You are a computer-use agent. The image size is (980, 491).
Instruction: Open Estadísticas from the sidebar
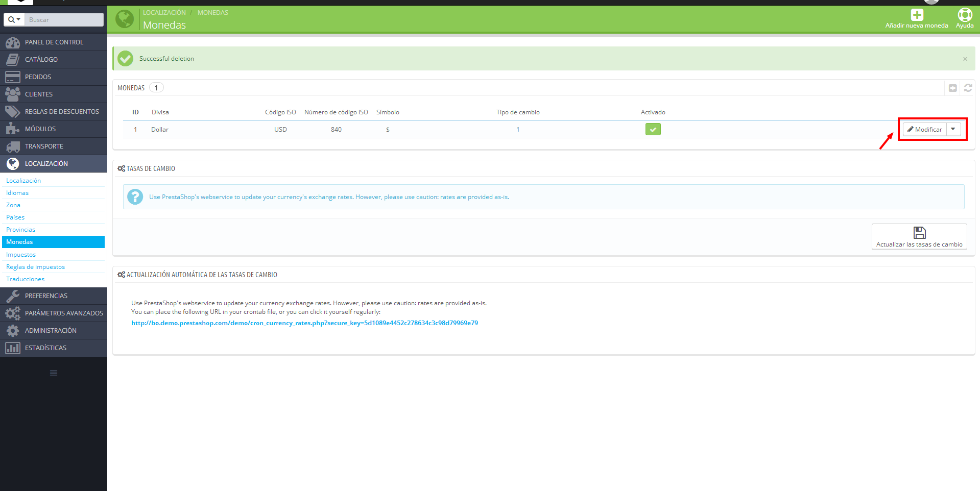coord(45,348)
